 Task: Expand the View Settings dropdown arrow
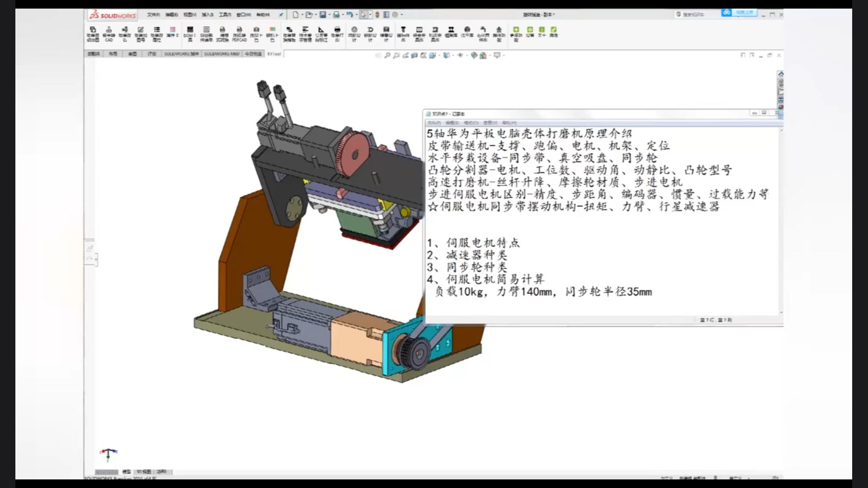pyautogui.click(x=503, y=56)
